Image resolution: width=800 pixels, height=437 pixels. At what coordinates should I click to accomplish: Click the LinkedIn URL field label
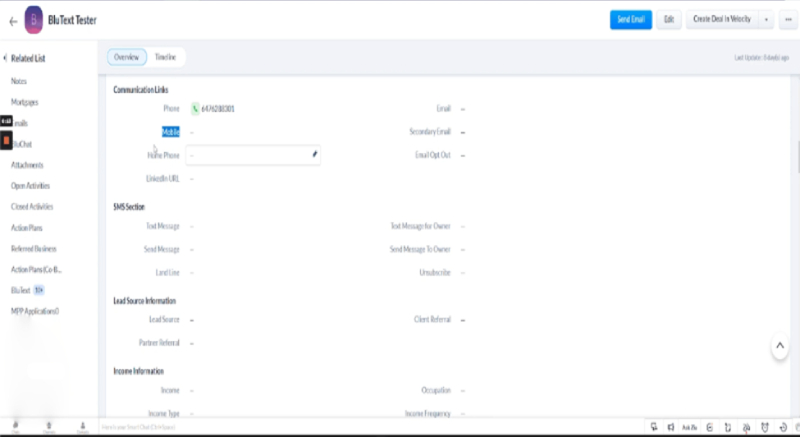click(163, 178)
